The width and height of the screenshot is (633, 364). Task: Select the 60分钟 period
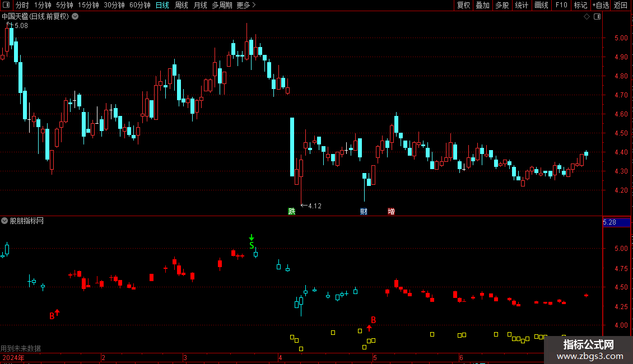click(140, 5)
